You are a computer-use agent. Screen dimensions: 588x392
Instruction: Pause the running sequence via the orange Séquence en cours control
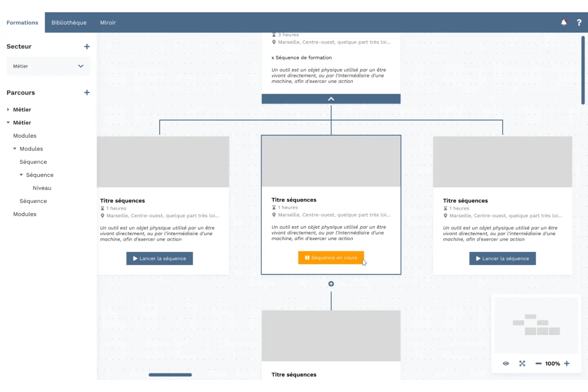point(331,257)
